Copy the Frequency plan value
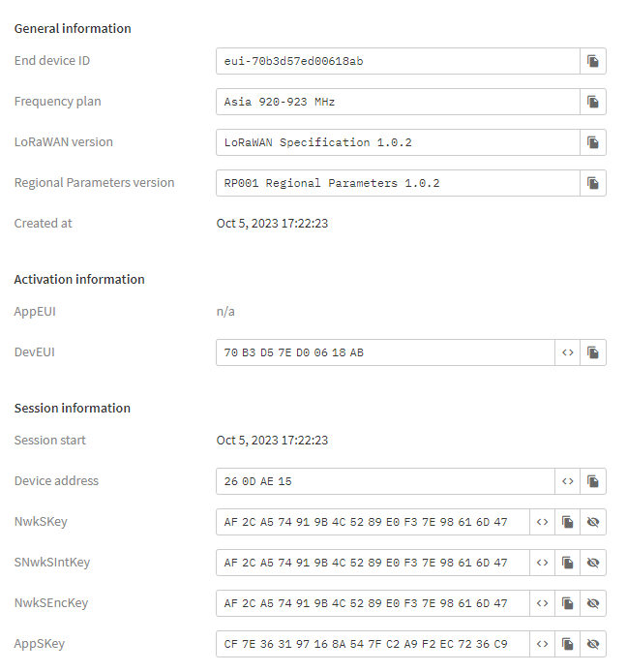This screenshot has height=672, width=627. tap(593, 102)
